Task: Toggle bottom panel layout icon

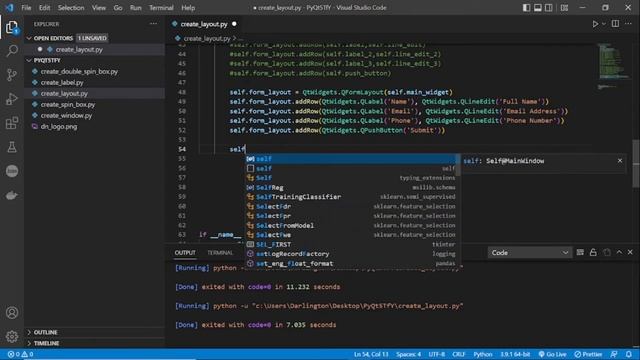Action: 538,8
